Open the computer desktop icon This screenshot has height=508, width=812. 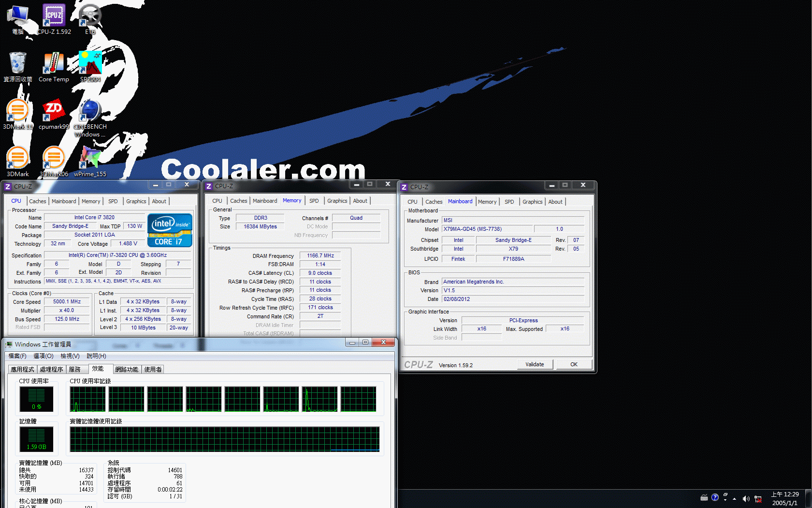18,19
